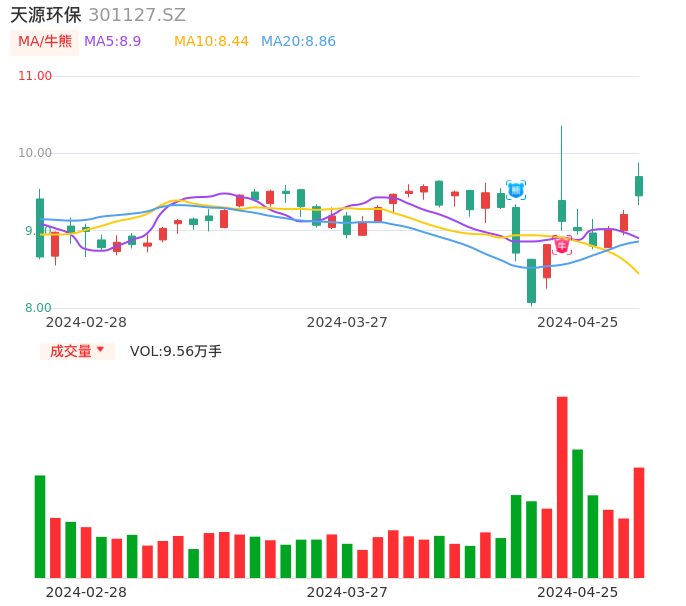Screen dimensions: 686x606
Task: Click the stock name 天源环保
Action: point(46,15)
